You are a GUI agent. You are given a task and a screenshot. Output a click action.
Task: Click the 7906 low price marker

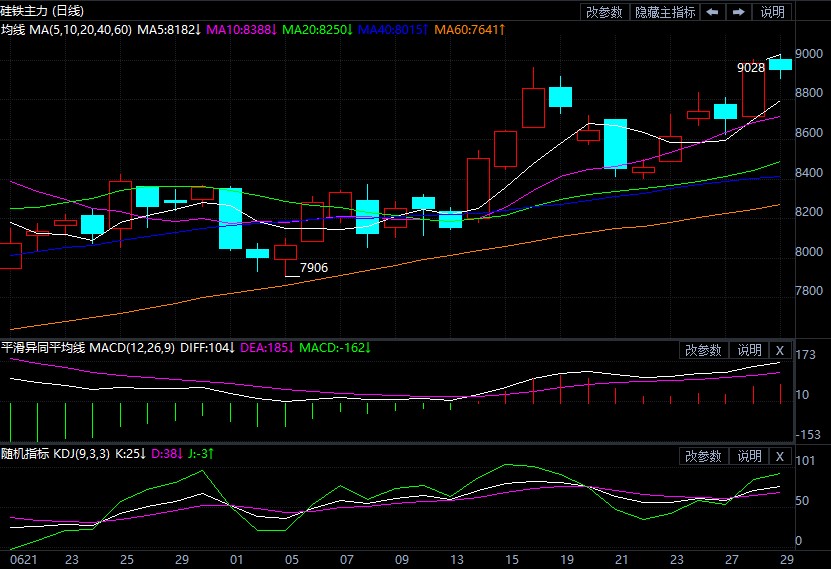314,268
